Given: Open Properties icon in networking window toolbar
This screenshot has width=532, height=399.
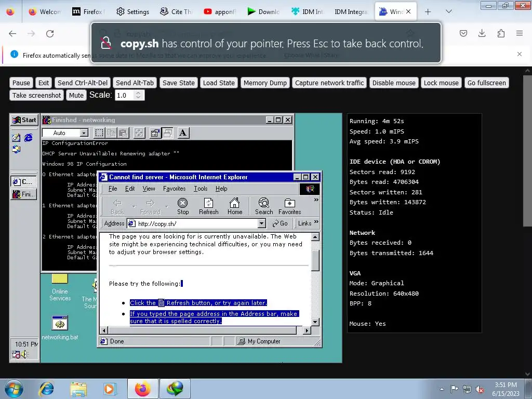Looking at the screenshot, I should click(x=155, y=132).
